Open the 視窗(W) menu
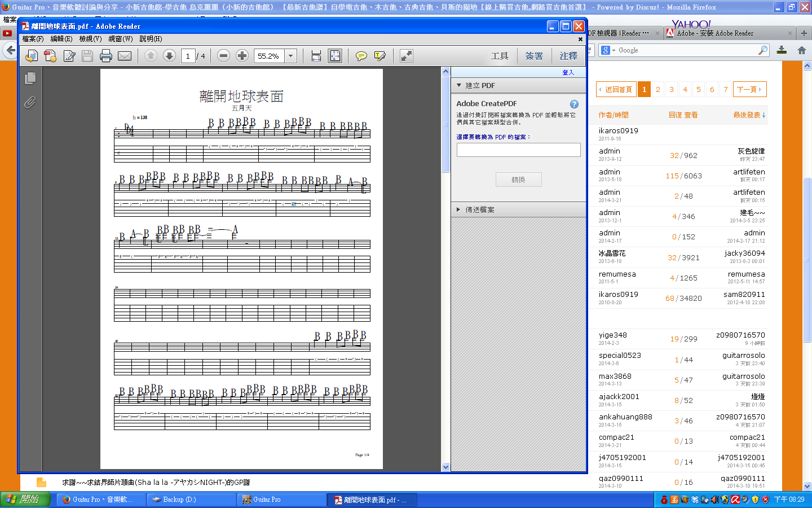 coord(121,39)
